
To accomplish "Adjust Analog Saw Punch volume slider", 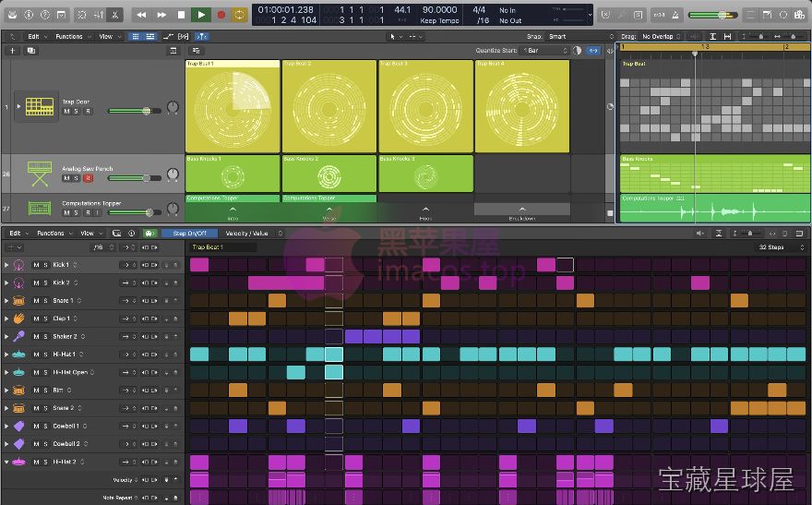I will 135,177.
